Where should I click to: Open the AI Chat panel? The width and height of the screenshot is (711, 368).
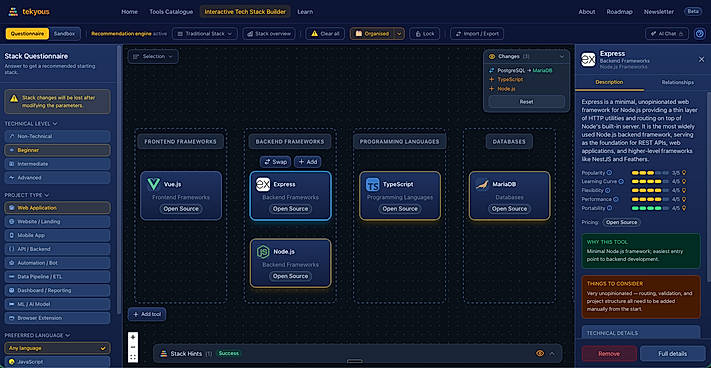(667, 34)
